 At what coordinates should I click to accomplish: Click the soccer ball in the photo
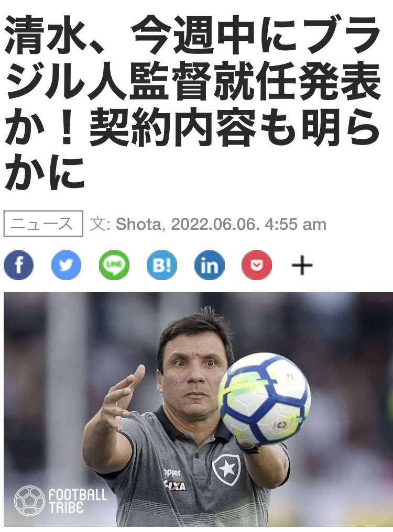[264, 399]
